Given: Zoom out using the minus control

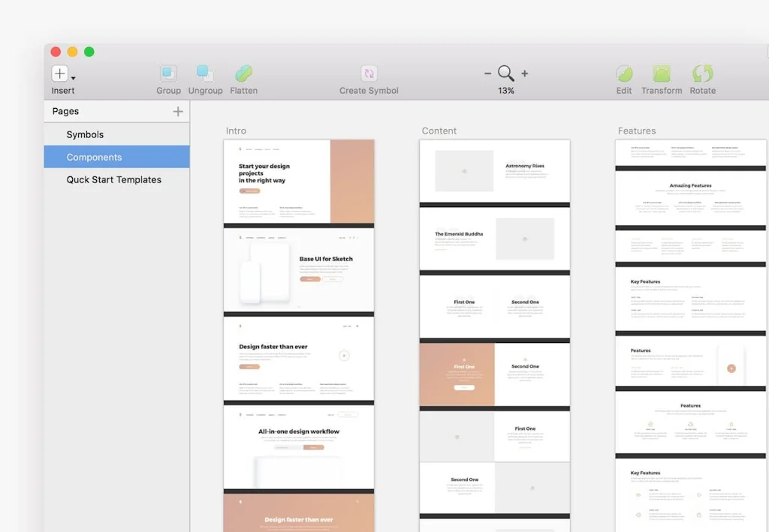Looking at the screenshot, I should pyautogui.click(x=488, y=74).
